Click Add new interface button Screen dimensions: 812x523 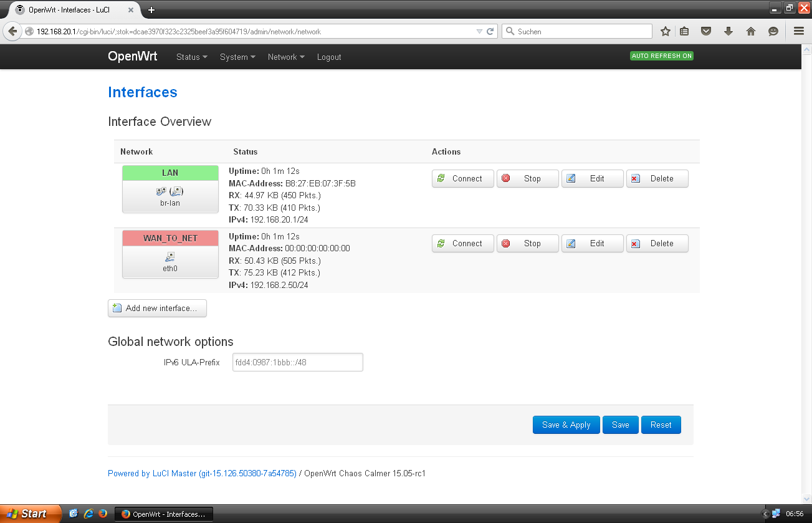[157, 309]
